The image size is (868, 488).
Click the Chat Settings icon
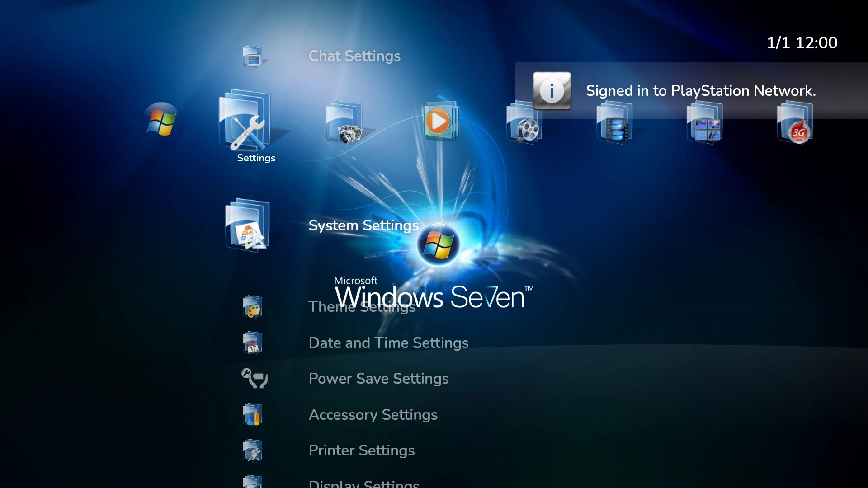pos(253,56)
